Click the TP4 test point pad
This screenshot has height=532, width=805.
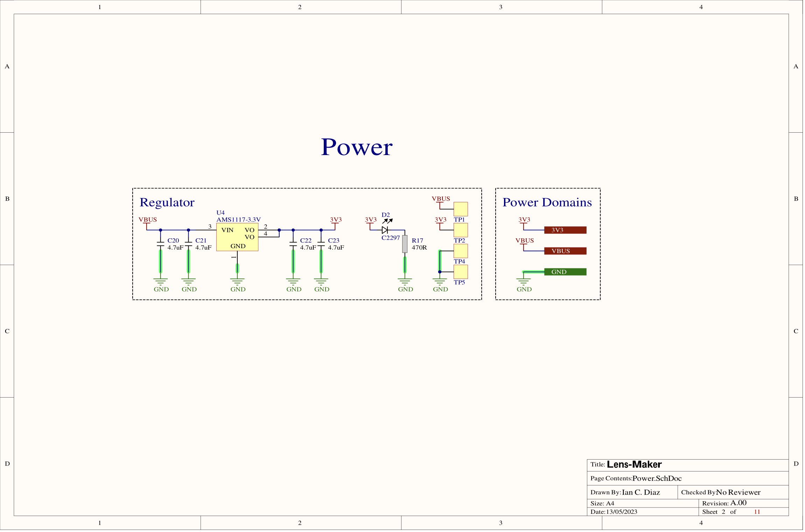pos(461,251)
